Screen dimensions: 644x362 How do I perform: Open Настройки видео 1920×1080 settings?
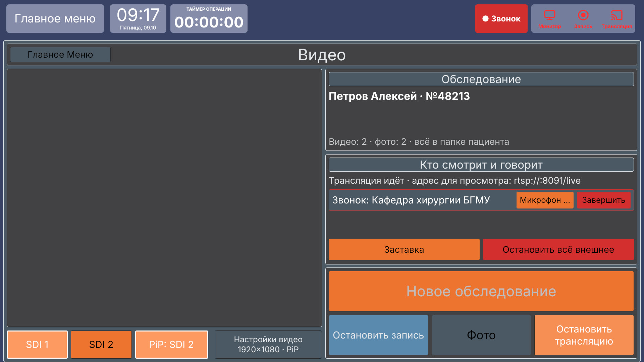click(x=268, y=344)
